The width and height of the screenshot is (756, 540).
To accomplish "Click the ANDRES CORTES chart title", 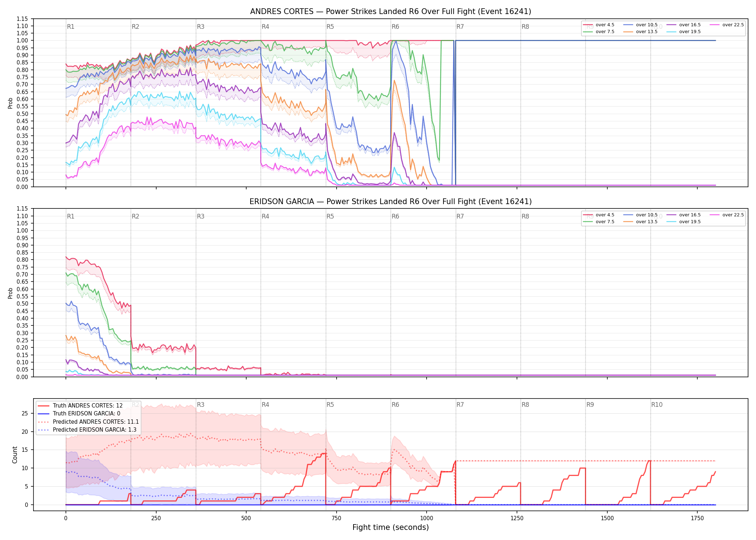I will pyautogui.click(x=391, y=12).
